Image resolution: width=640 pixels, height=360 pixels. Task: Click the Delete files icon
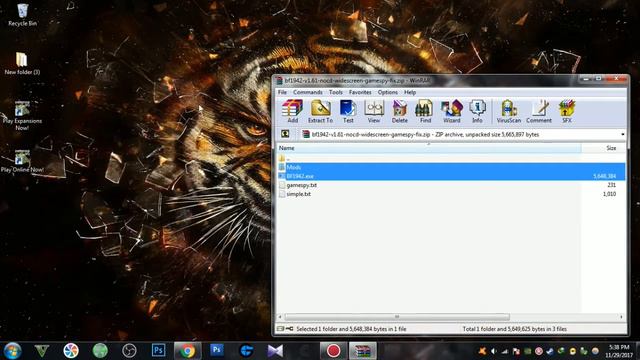pos(400,111)
